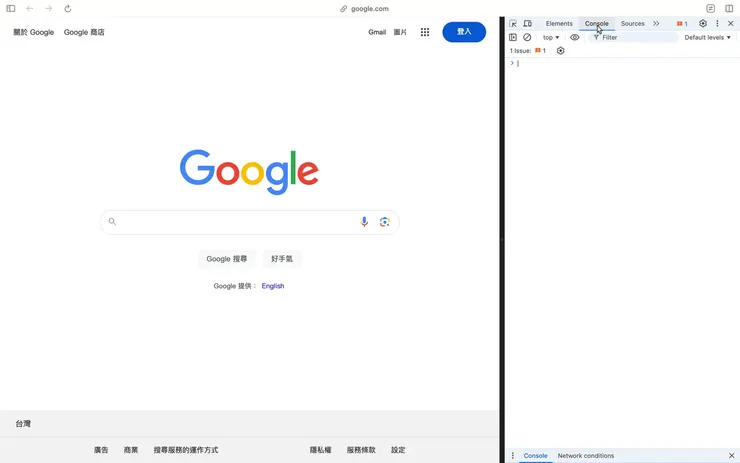Image resolution: width=740 pixels, height=463 pixels.
Task: Click the Google logo
Action: [x=249, y=172]
